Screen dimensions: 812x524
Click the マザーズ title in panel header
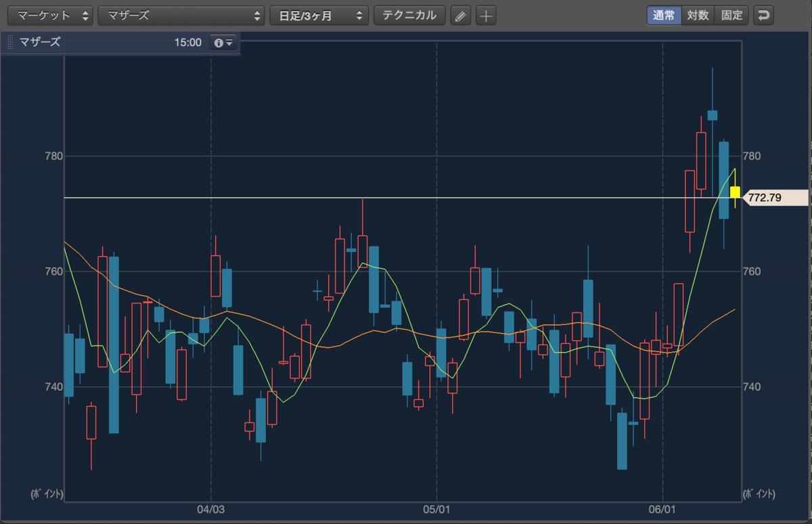pos(41,43)
